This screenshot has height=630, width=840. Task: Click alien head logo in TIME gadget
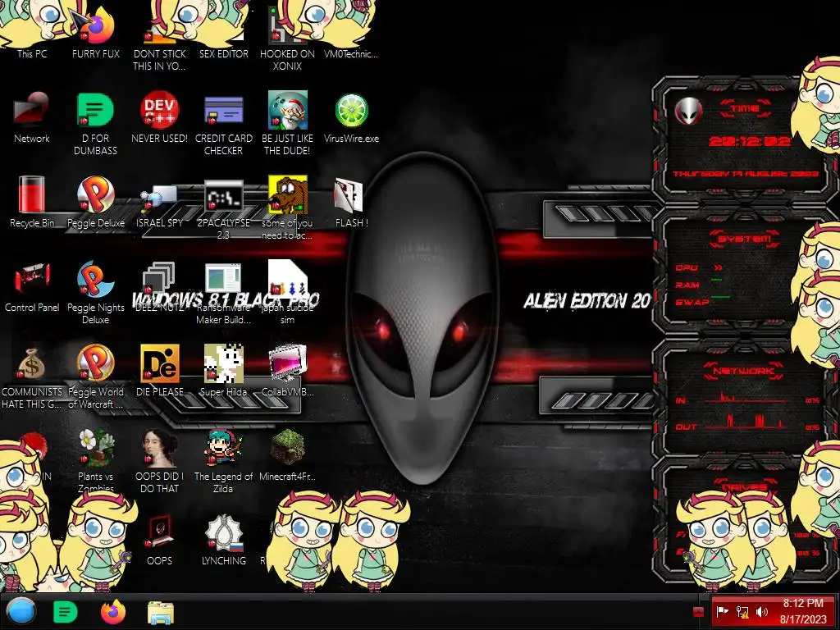pyautogui.click(x=688, y=112)
